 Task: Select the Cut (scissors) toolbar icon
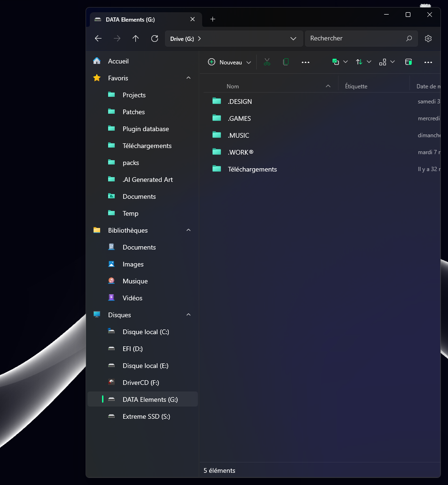pyautogui.click(x=267, y=62)
